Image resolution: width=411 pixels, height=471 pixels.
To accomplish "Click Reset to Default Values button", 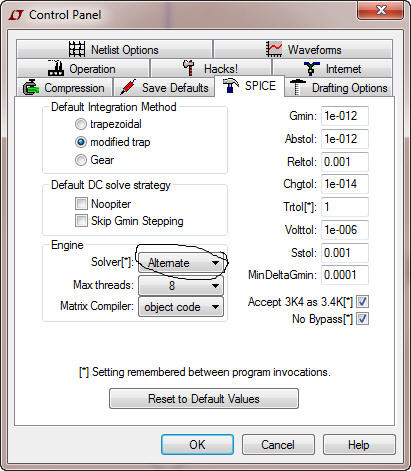I will click(204, 399).
